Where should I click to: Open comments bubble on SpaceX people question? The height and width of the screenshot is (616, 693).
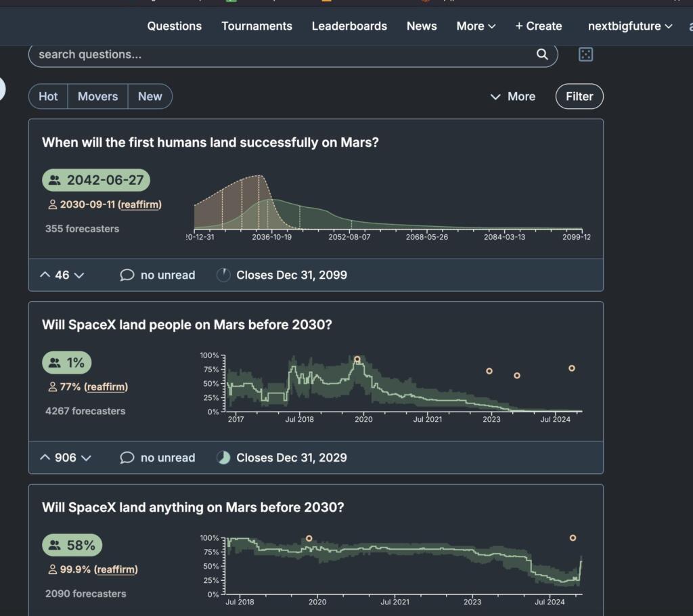tap(127, 458)
